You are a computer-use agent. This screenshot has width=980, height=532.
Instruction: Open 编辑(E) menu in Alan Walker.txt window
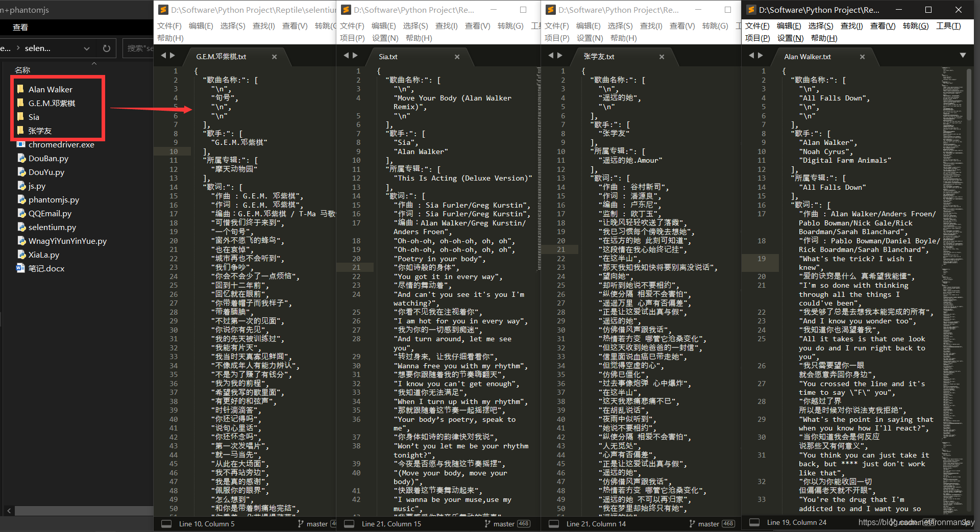point(789,26)
